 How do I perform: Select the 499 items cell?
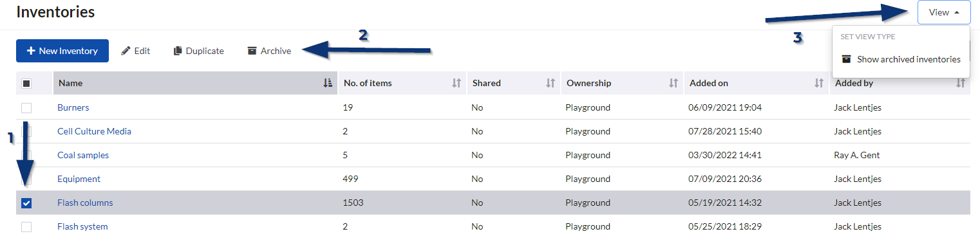pos(351,179)
